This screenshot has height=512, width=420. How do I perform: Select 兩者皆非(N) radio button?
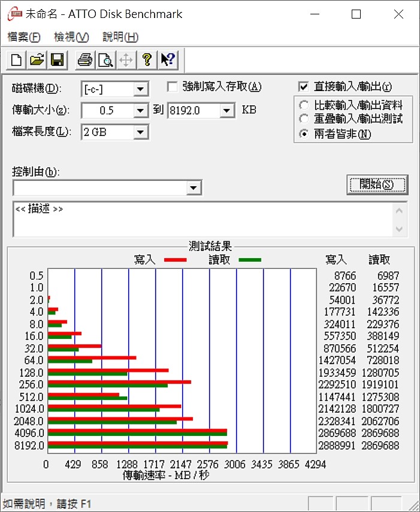[304, 134]
